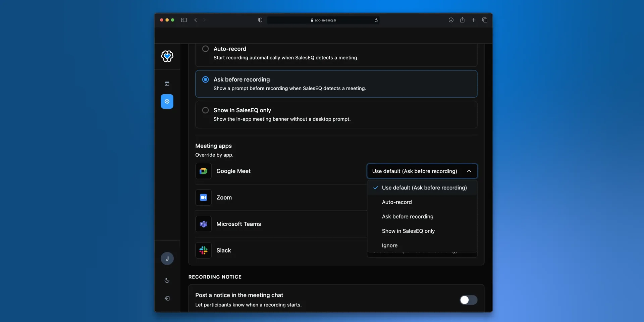Choose Ask before recording from dropdown list
The image size is (644, 322).
click(x=422, y=217)
